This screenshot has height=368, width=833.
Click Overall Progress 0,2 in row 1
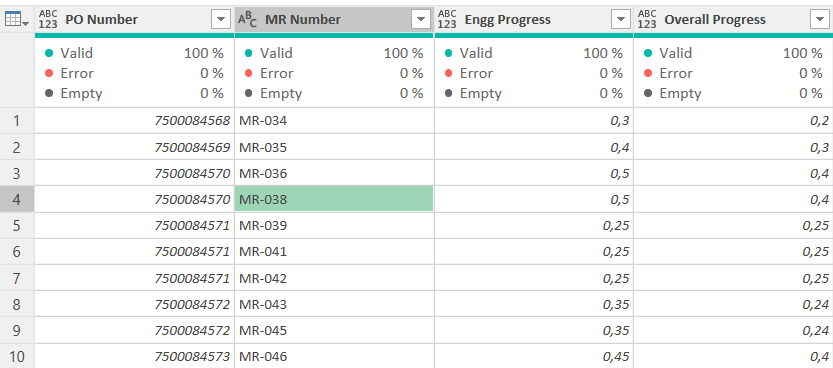tap(734, 121)
